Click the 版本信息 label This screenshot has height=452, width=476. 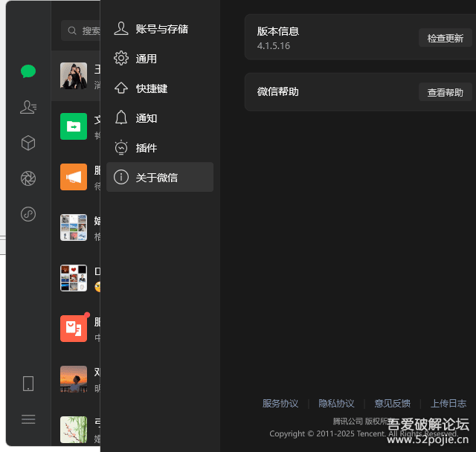(277, 31)
